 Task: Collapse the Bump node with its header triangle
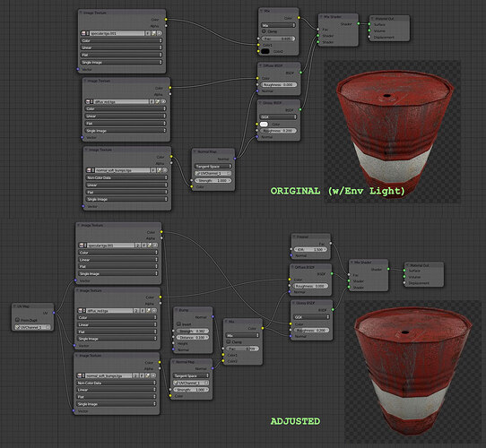pos(177,310)
